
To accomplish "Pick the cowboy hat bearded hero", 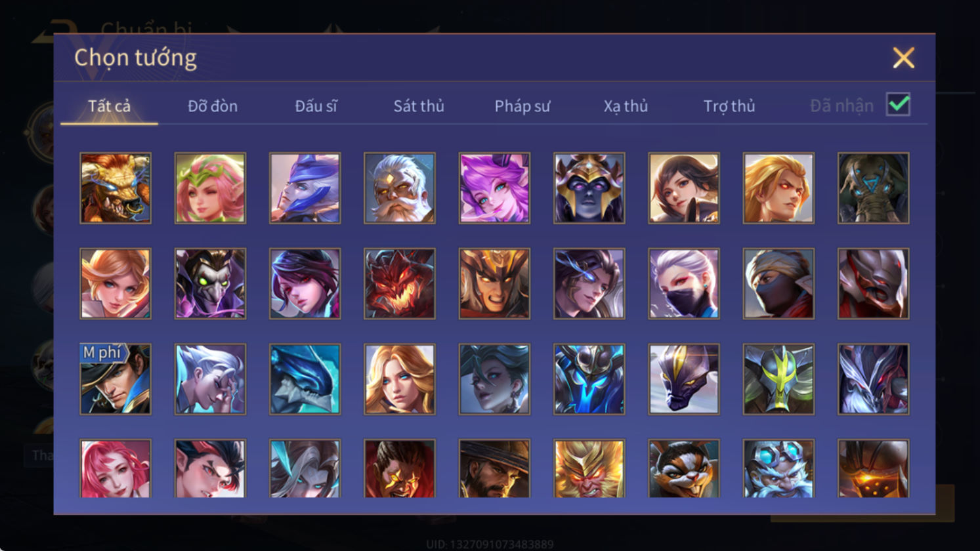I will pos(494,468).
